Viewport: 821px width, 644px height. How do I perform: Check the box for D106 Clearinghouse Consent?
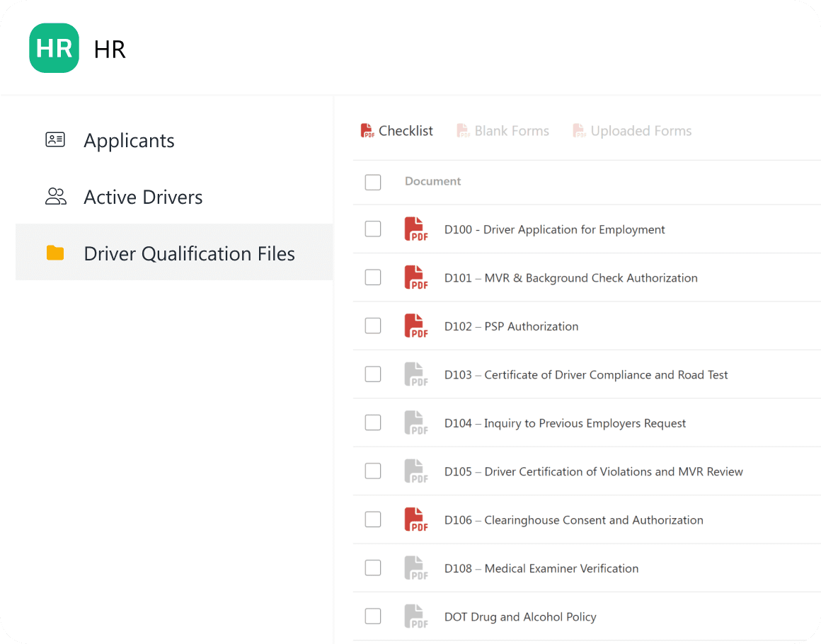click(x=373, y=519)
